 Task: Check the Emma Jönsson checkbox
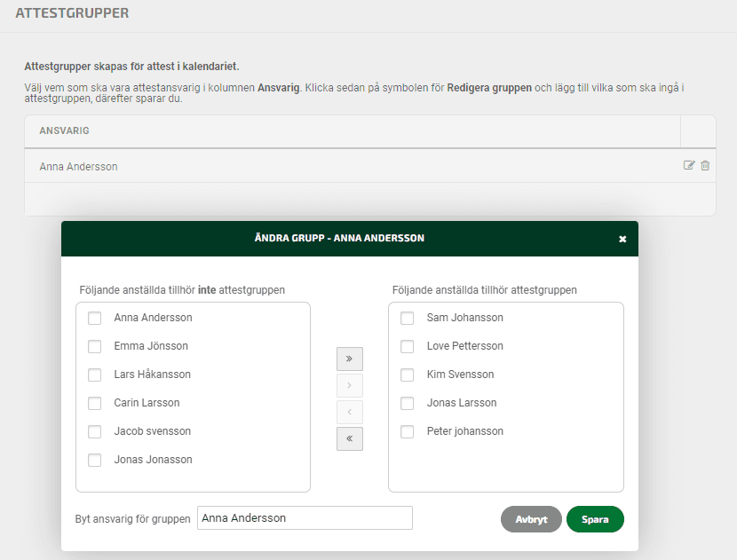coord(94,346)
